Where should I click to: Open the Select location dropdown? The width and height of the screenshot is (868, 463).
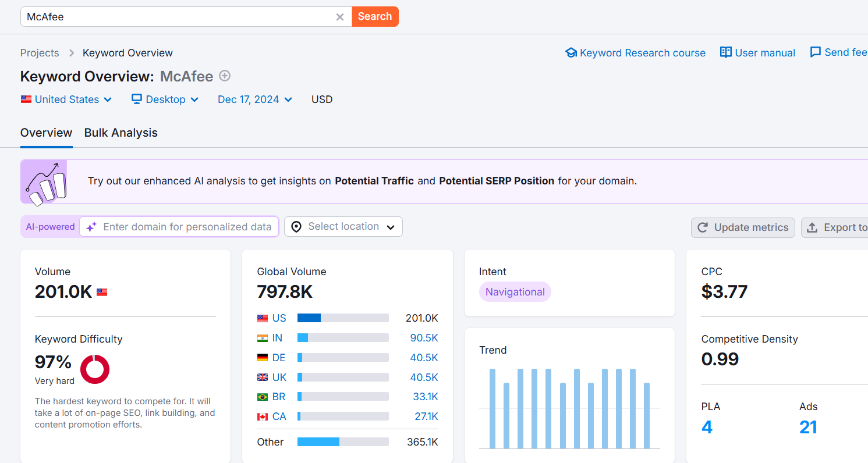(x=343, y=227)
